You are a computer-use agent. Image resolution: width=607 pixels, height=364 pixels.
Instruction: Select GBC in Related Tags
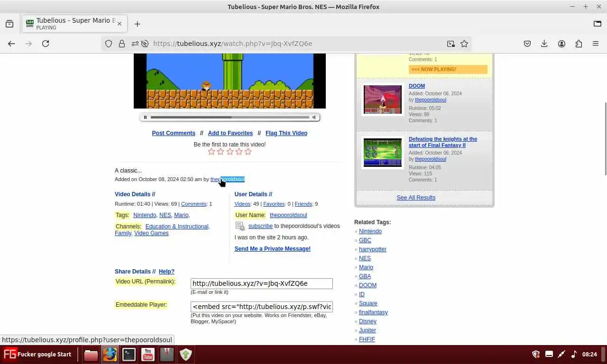pos(365,240)
